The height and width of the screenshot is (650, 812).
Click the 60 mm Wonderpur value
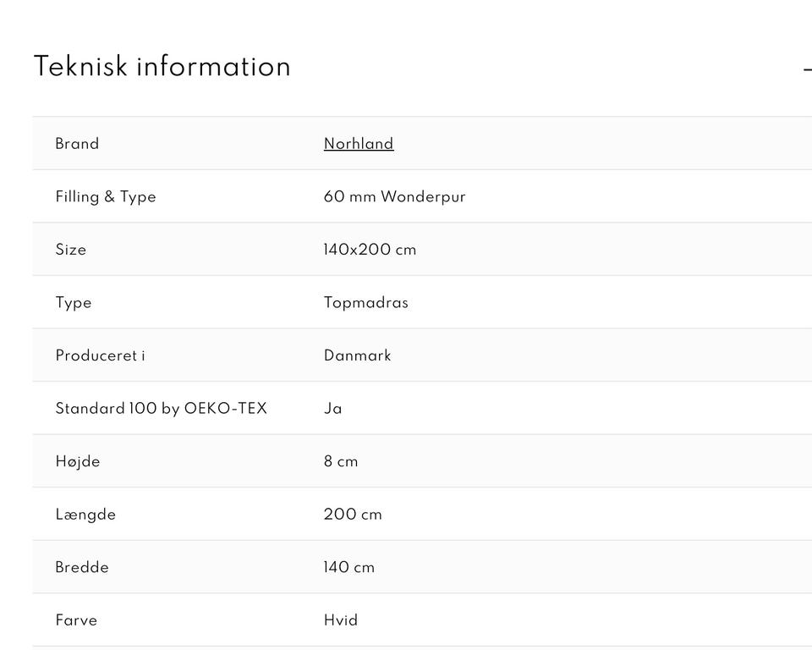point(394,197)
